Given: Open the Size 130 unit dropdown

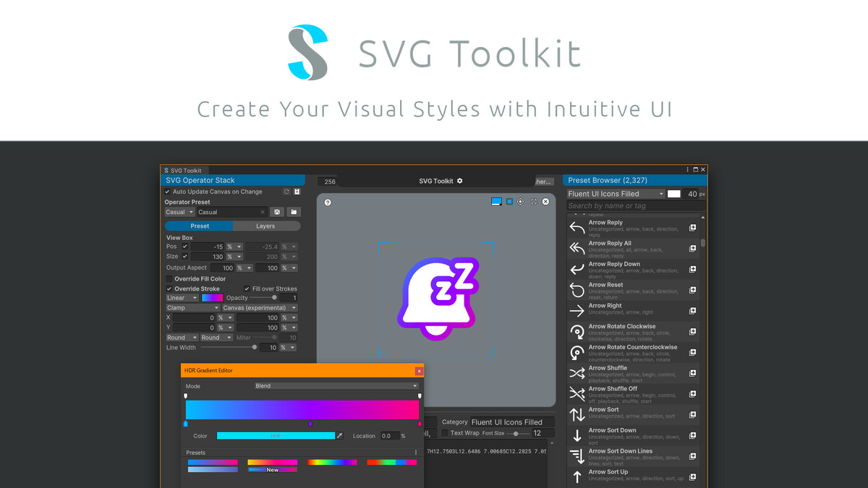Looking at the screenshot, I should point(234,257).
